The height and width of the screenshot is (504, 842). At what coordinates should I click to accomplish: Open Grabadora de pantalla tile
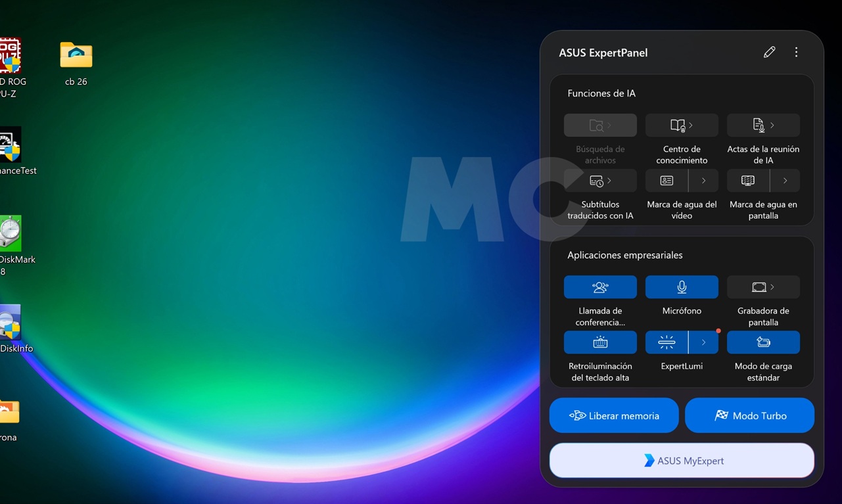pos(763,287)
